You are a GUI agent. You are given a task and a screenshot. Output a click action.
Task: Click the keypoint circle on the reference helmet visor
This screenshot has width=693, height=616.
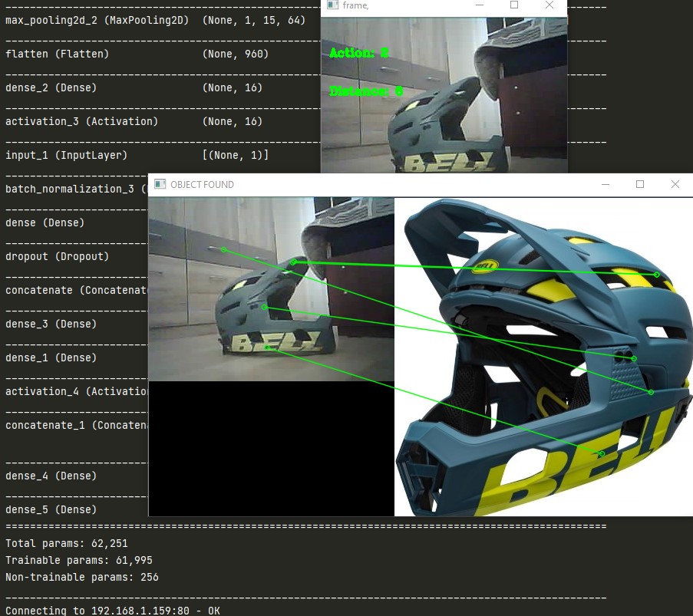pos(658,273)
